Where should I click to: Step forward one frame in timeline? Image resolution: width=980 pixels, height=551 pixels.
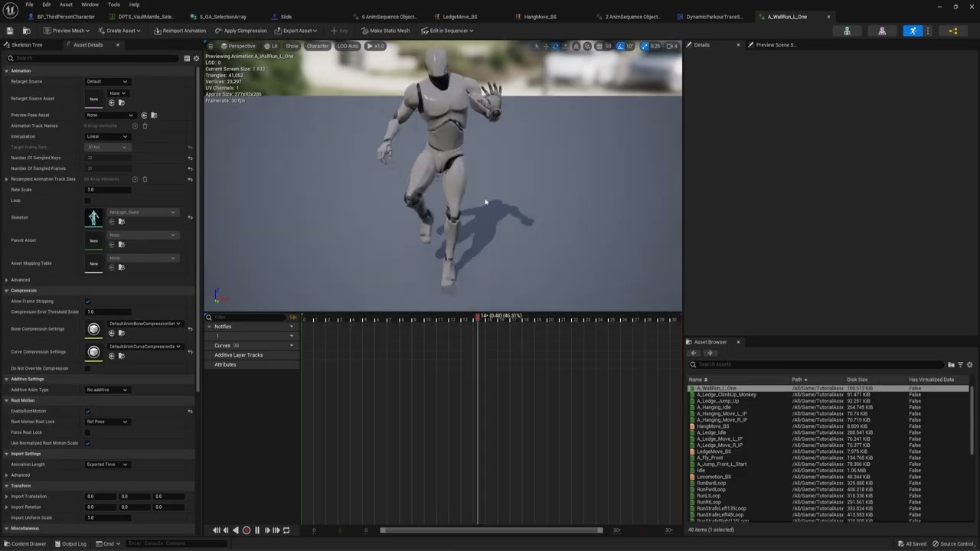pyautogui.click(x=267, y=530)
